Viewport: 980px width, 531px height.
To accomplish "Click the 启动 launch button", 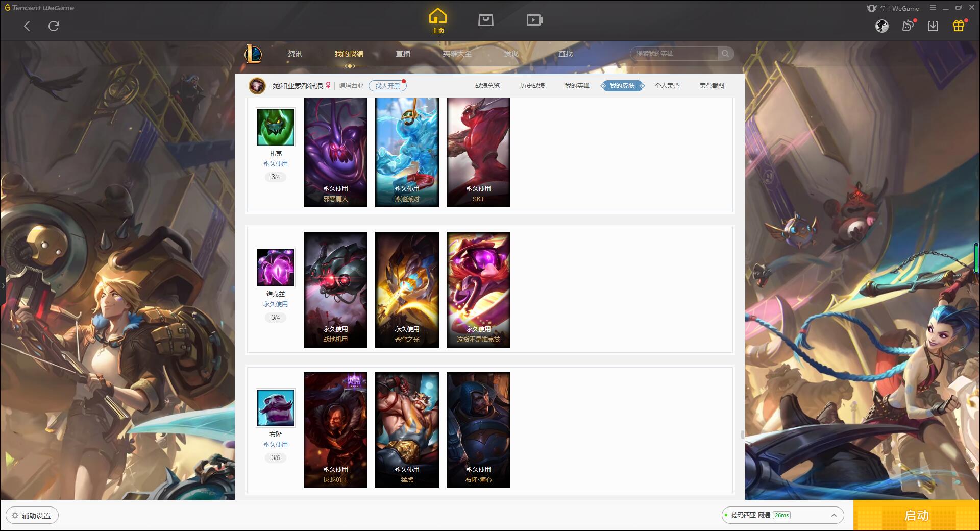I will (x=917, y=516).
